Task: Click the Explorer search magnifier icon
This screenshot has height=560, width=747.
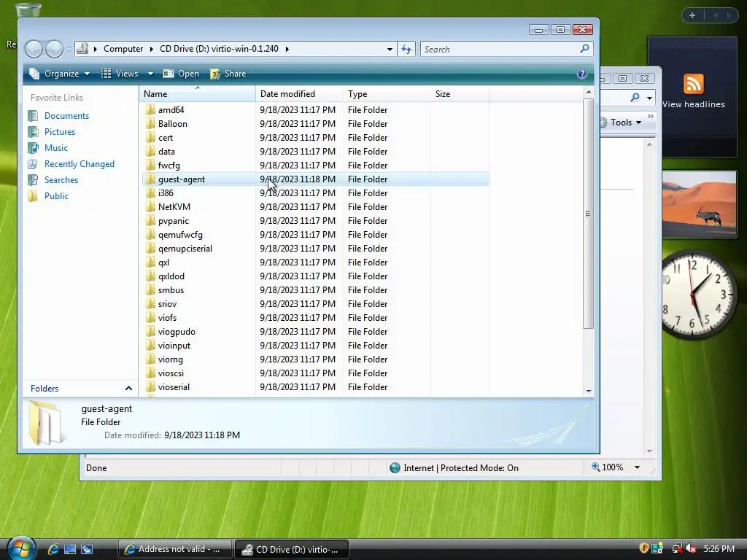Action: pos(585,49)
